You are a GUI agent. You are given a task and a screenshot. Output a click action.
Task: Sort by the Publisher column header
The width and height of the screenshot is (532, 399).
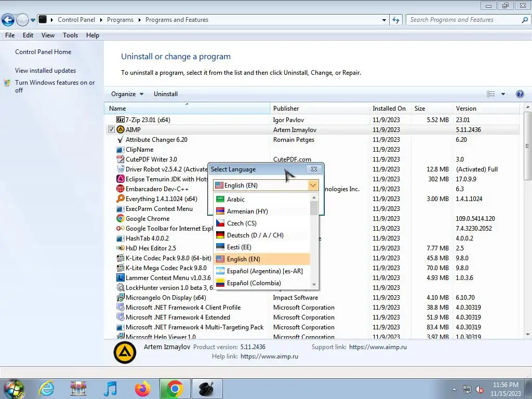tap(320, 109)
